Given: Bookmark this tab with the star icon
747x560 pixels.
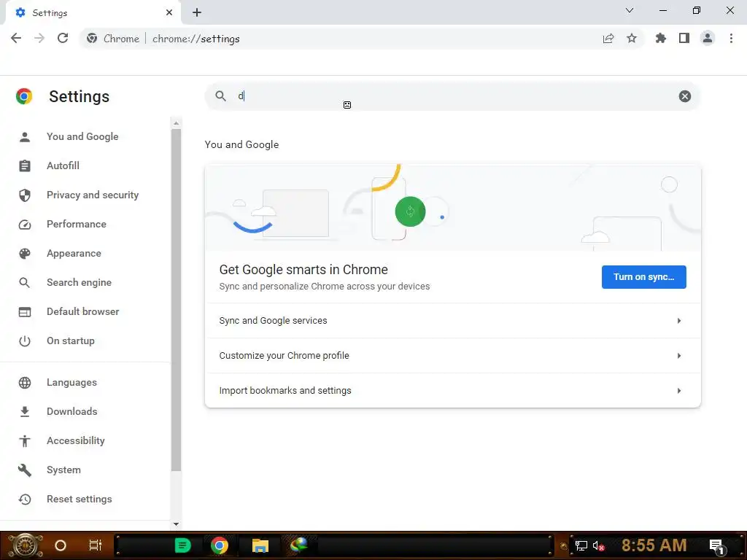Looking at the screenshot, I should (x=632, y=38).
